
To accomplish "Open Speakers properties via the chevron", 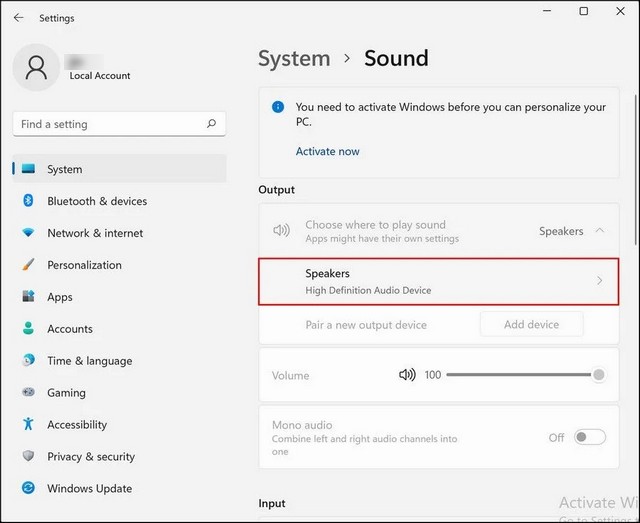I will click(x=600, y=280).
